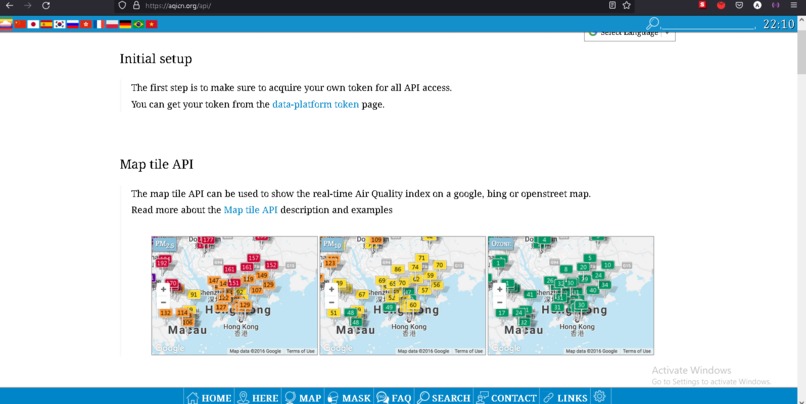Switch language via the France flag
The image size is (806, 404).
99,24
